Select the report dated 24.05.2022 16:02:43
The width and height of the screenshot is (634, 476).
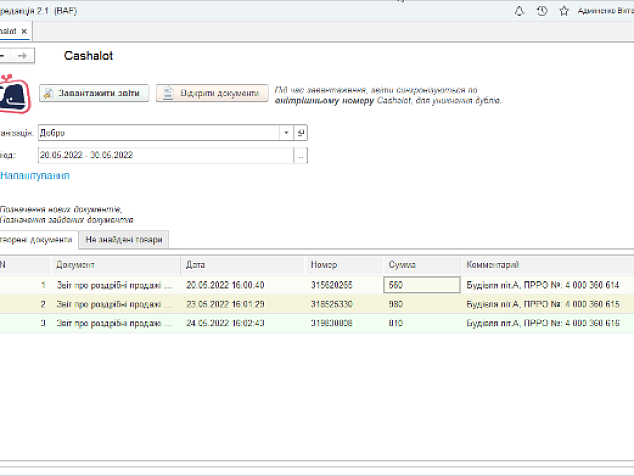click(225, 323)
